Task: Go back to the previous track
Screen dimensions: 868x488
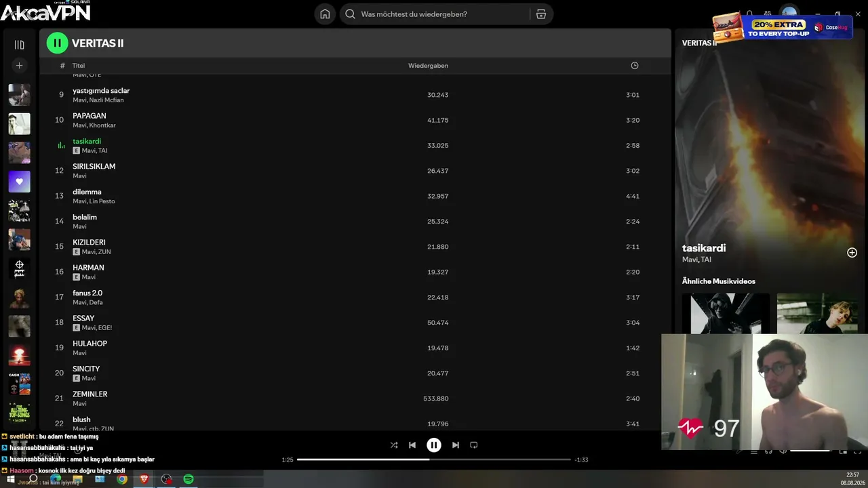Action: coord(412,445)
